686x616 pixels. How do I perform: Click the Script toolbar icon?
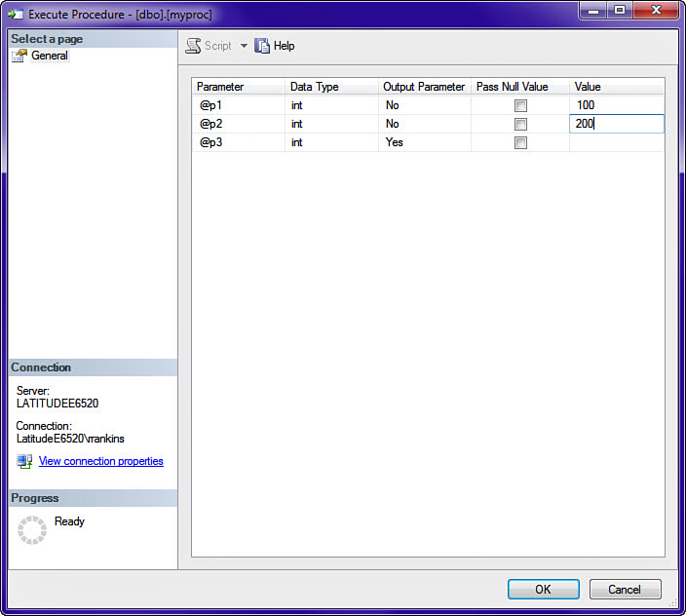(194, 46)
